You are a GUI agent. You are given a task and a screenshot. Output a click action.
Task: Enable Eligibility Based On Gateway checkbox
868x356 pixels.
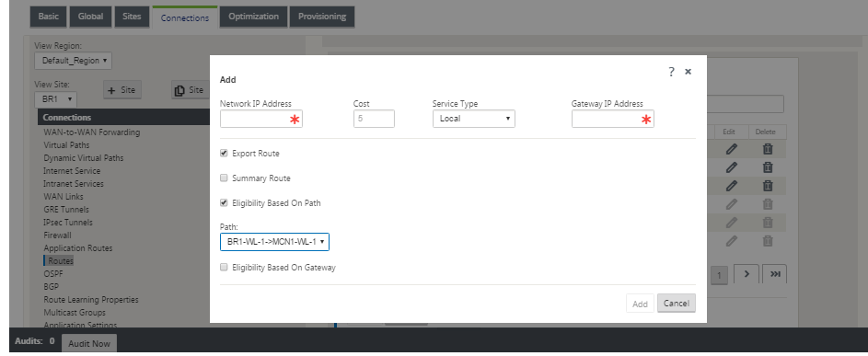(225, 268)
